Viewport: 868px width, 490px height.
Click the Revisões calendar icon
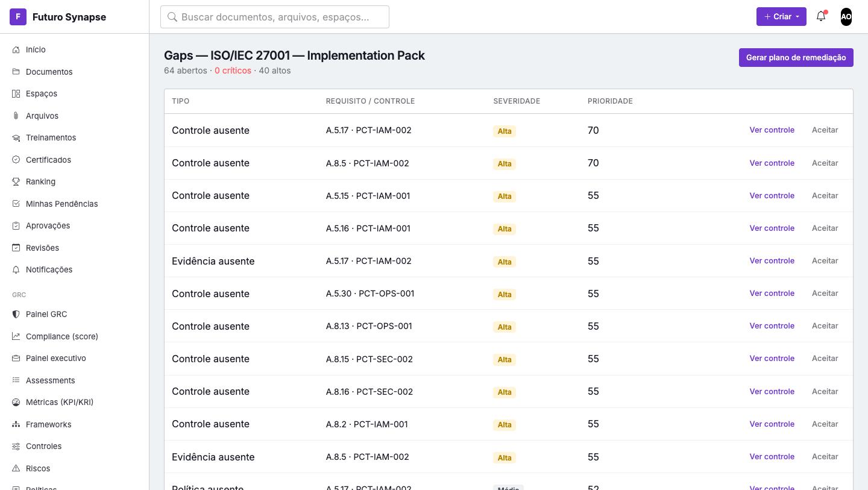(x=16, y=248)
